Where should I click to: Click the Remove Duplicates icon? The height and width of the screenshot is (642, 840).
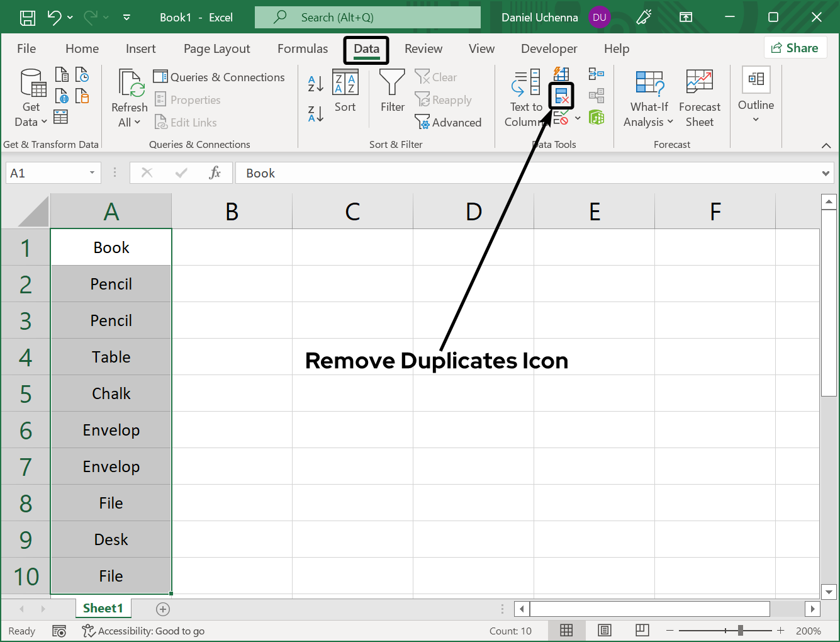tap(561, 96)
